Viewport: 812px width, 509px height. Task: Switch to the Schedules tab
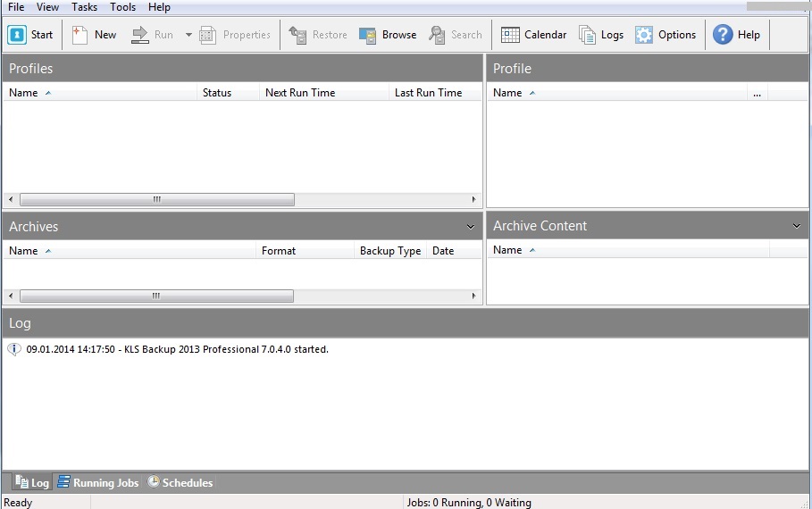pyautogui.click(x=180, y=483)
